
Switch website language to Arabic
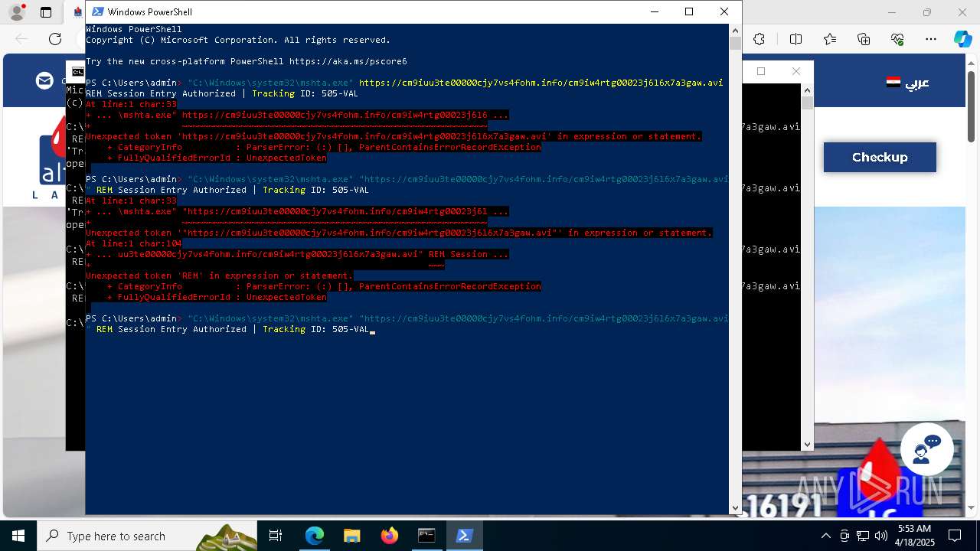point(908,83)
